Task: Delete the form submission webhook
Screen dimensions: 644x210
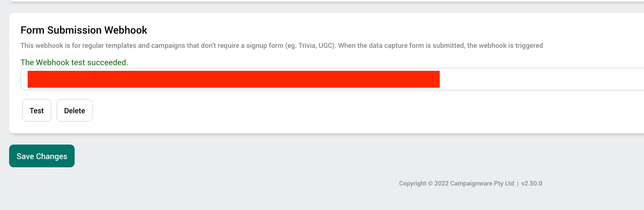Action: coord(75,110)
